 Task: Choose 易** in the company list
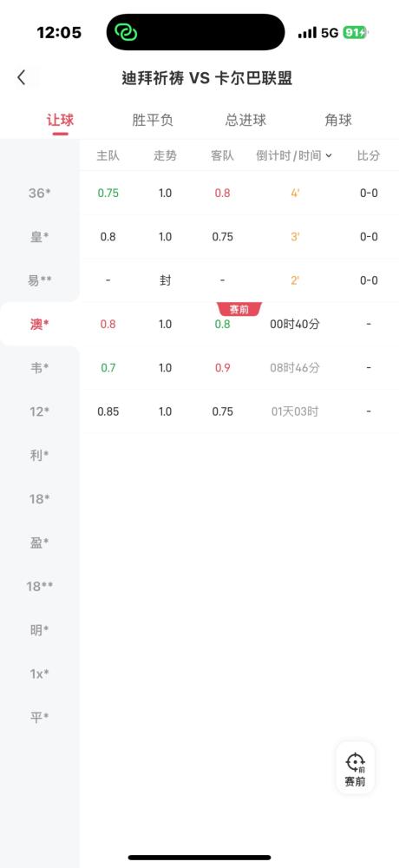pyautogui.click(x=40, y=280)
